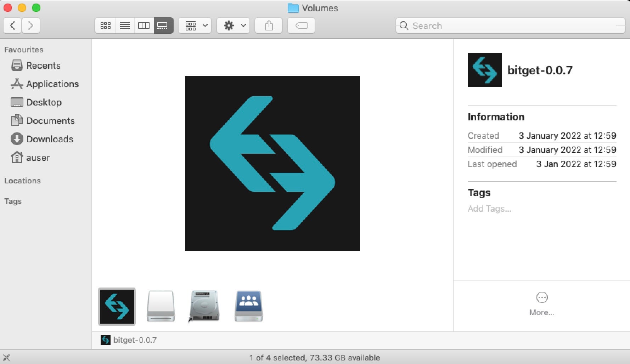Select the white external drive thumbnail
The image size is (630, 364).
[x=161, y=306]
